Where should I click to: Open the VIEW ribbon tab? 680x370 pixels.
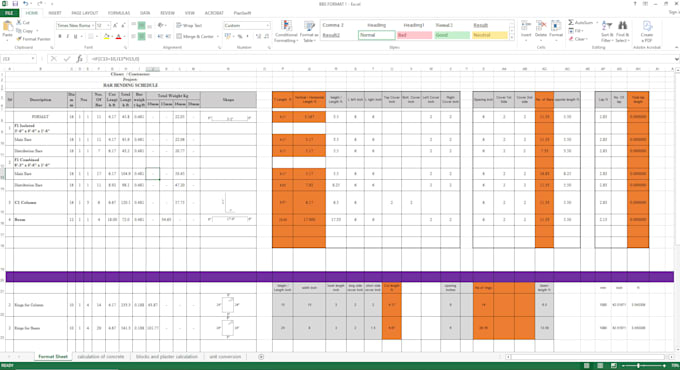pyautogui.click(x=190, y=13)
